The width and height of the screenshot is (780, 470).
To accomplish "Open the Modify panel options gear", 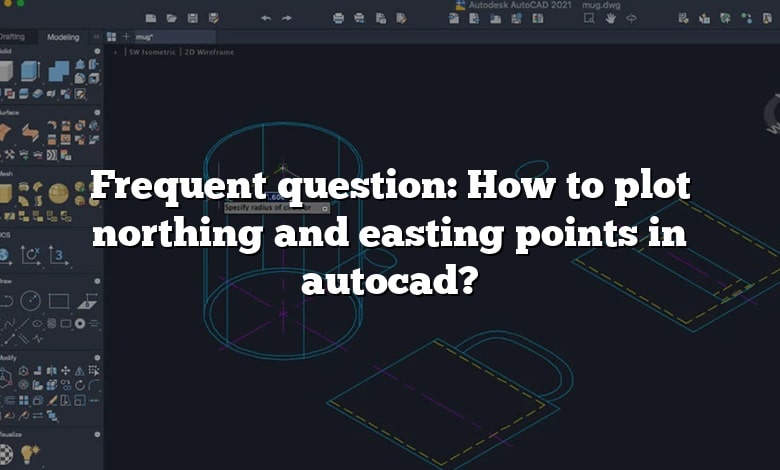I will coord(97,358).
